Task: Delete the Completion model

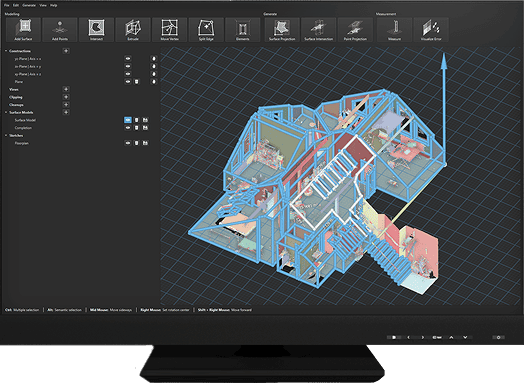Action: [x=136, y=128]
